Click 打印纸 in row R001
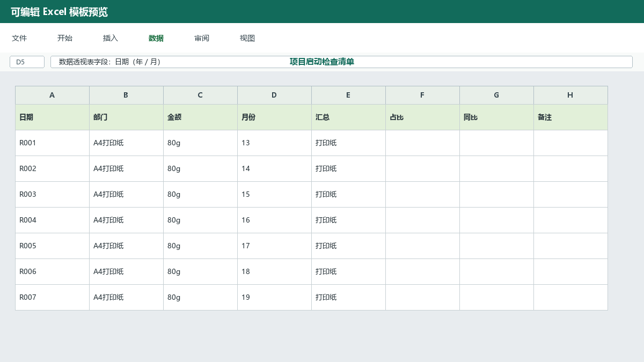The height and width of the screenshot is (362, 644). click(348, 143)
